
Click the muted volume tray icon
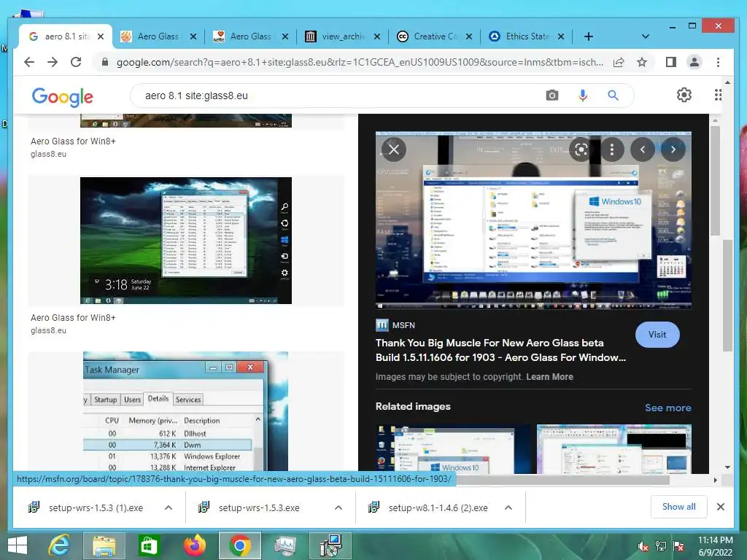[643, 547]
